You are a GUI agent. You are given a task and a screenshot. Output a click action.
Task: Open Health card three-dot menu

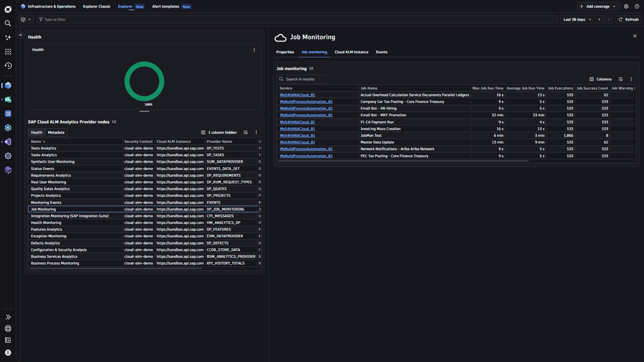pos(254,50)
